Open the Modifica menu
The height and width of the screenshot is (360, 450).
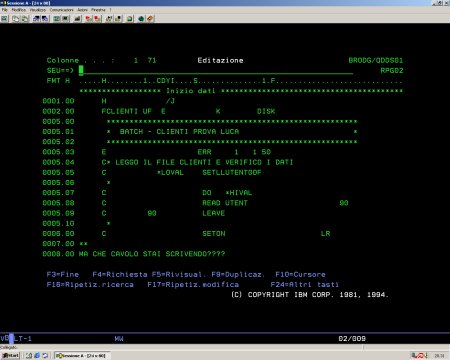(x=19, y=10)
